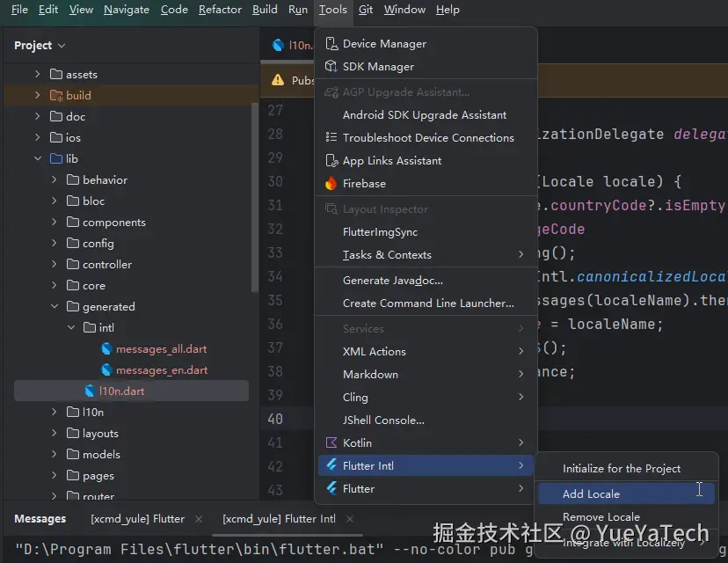Screen dimensions: 728x563
Task: Click the yellow warning icon in Pubspec banner
Action: click(278, 80)
